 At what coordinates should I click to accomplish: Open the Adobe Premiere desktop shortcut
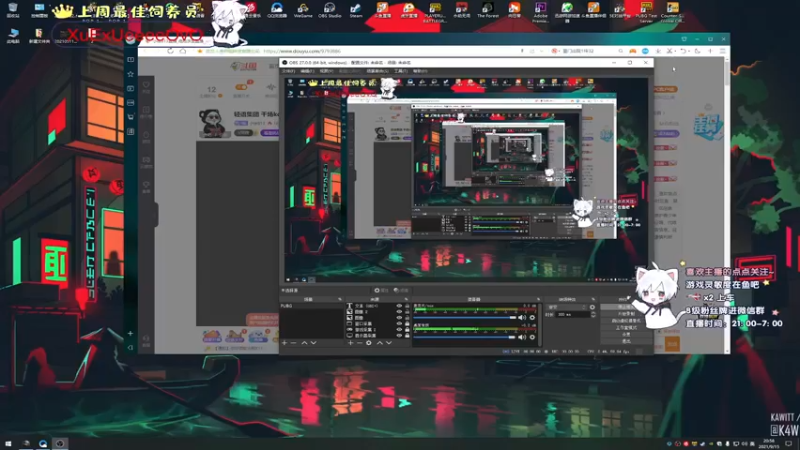point(540,11)
